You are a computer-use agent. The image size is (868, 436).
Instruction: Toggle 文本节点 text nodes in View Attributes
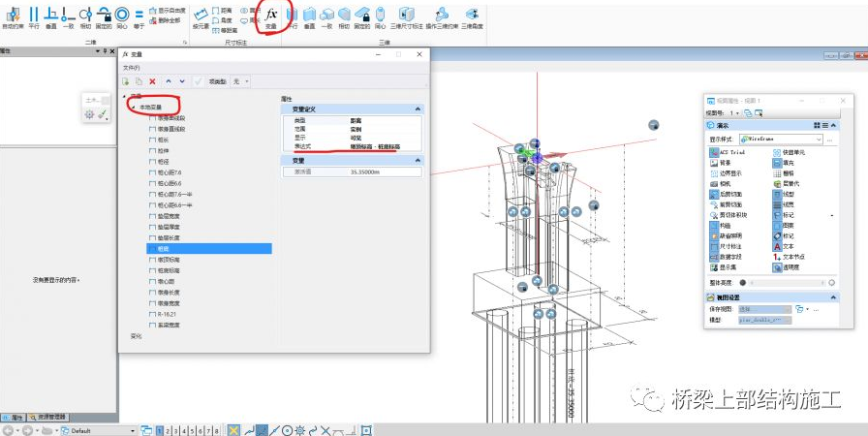point(789,257)
